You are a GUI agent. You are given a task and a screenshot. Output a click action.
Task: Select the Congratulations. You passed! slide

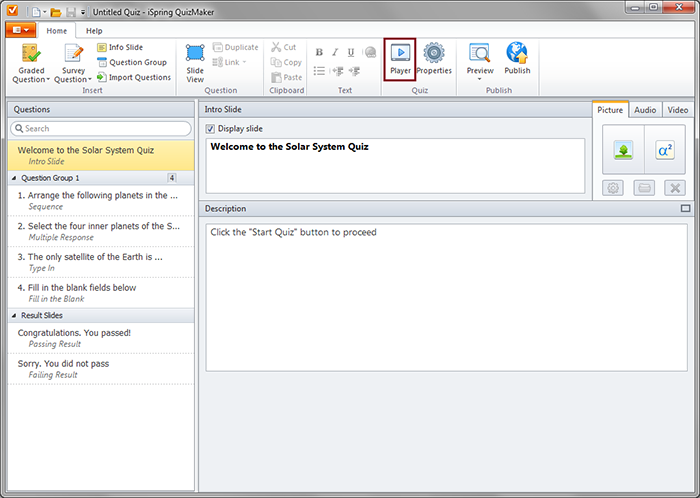coord(101,338)
